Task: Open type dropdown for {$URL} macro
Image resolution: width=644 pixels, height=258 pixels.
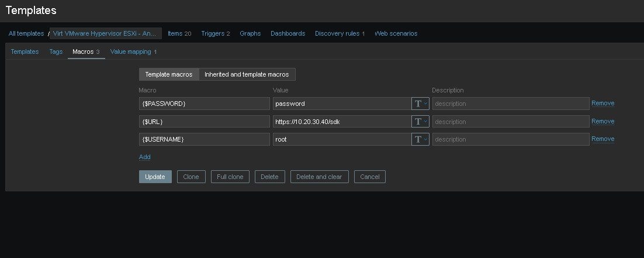Action: (x=420, y=122)
